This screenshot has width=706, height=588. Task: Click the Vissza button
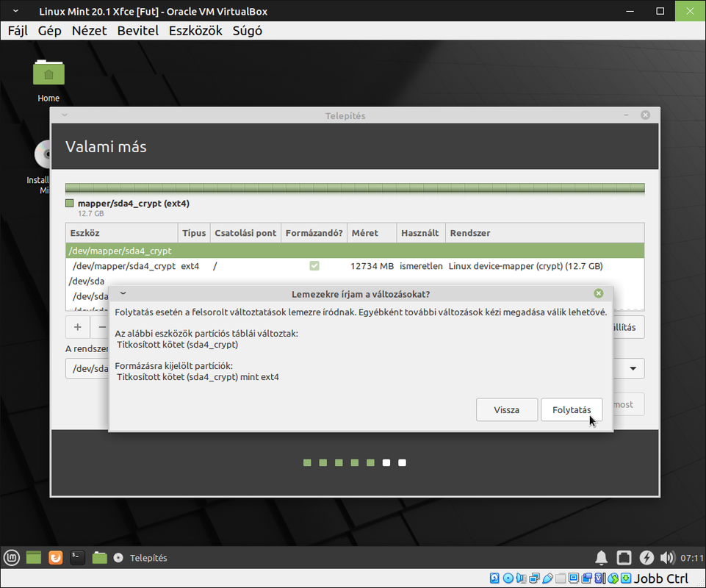pos(506,409)
